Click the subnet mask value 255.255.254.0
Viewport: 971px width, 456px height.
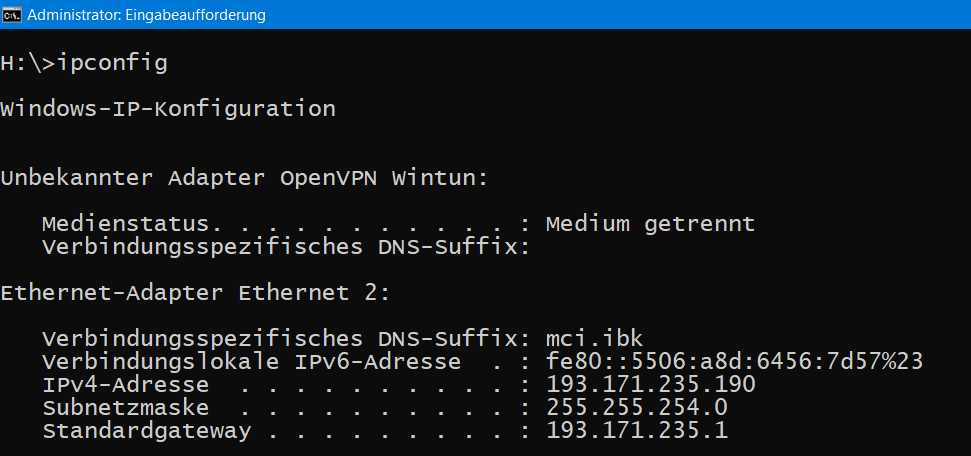click(x=637, y=408)
